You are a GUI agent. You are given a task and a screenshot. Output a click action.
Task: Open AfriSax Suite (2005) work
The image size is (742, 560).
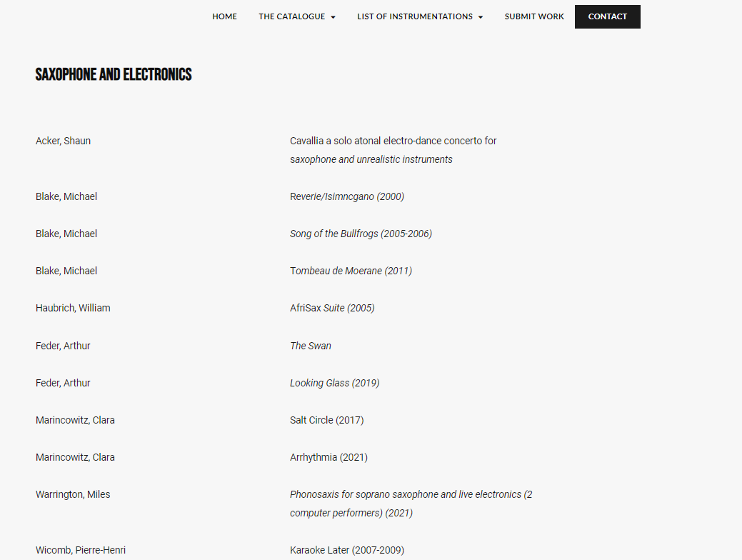332,308
